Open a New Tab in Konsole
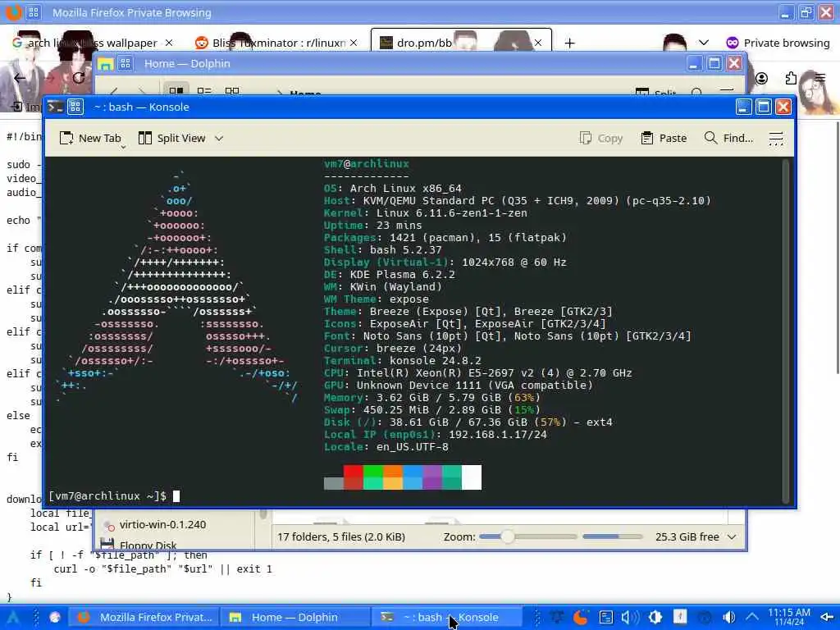Image resolution: width=840 pixels, height=630 pixels. (x=90, y=138)
